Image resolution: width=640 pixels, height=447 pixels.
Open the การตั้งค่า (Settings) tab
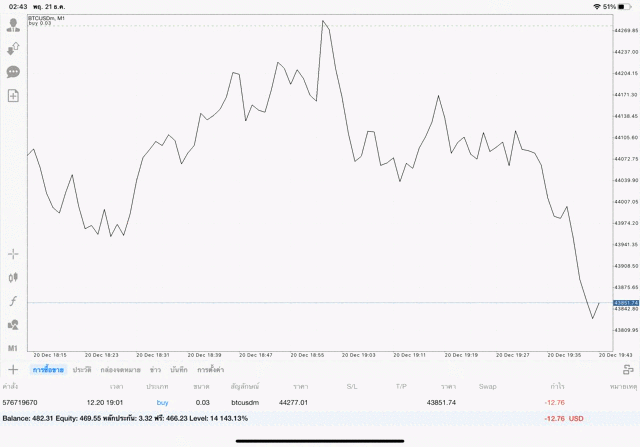click(x=211, y=370)
